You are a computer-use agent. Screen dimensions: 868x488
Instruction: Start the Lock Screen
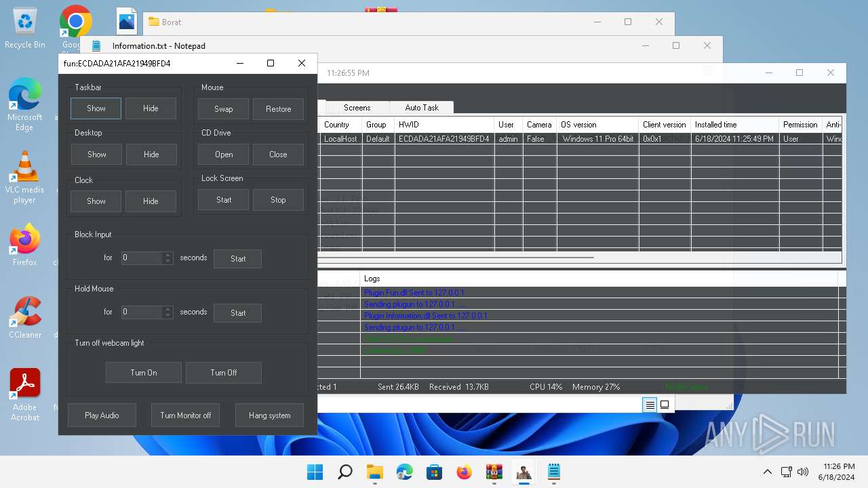click(x=223, y=200)
